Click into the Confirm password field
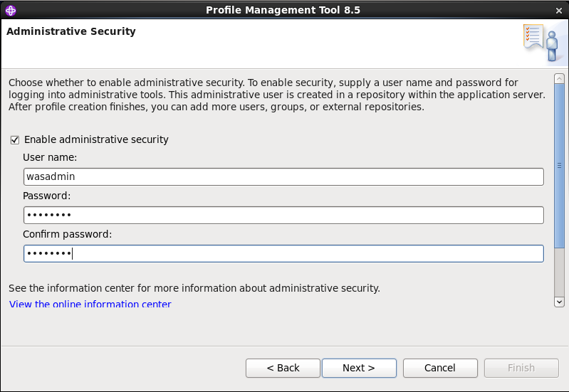This screenshot has width=569, height=392. click(283, 253)
